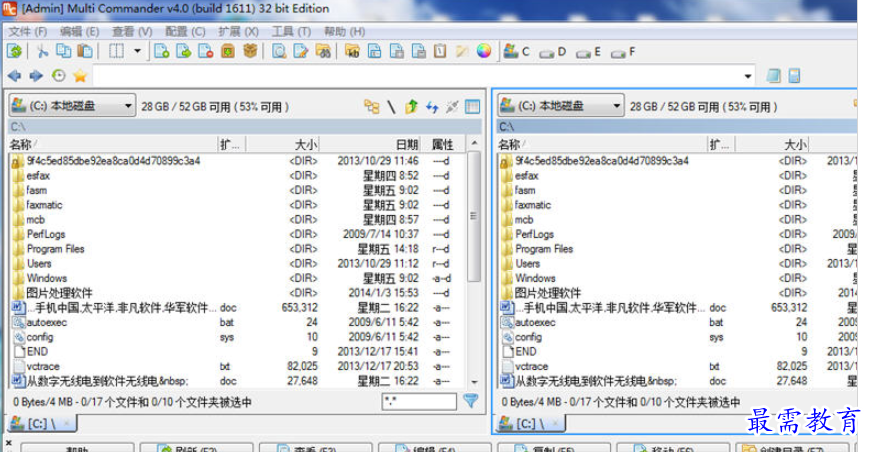
Task: Click the magnifier view file icon
Action: coord(279,52)
